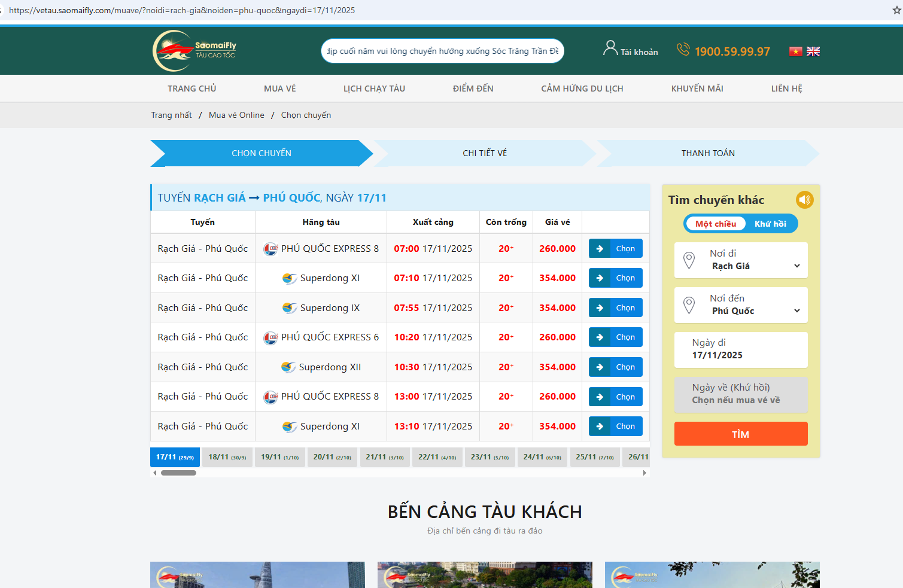Click the Ngày về return date field

pyautogui.click(x=741, y=394)
